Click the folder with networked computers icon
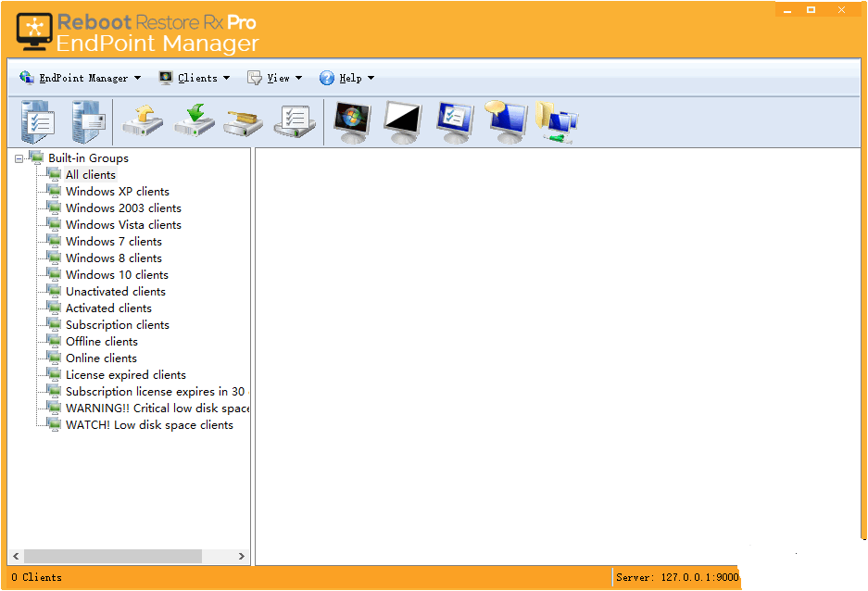The height and width of the screenshot is (591, 868). [556, 120]
